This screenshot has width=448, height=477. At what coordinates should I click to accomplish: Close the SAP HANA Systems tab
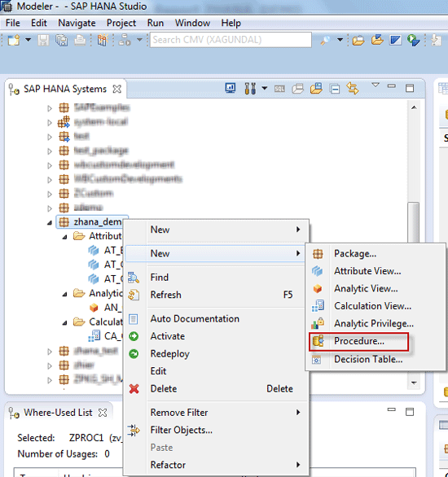pos(116,90)
